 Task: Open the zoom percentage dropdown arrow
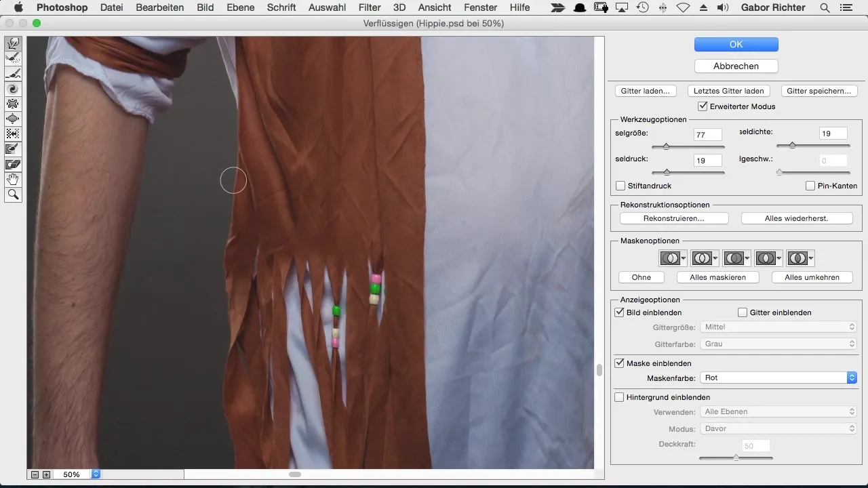point(96,474)
